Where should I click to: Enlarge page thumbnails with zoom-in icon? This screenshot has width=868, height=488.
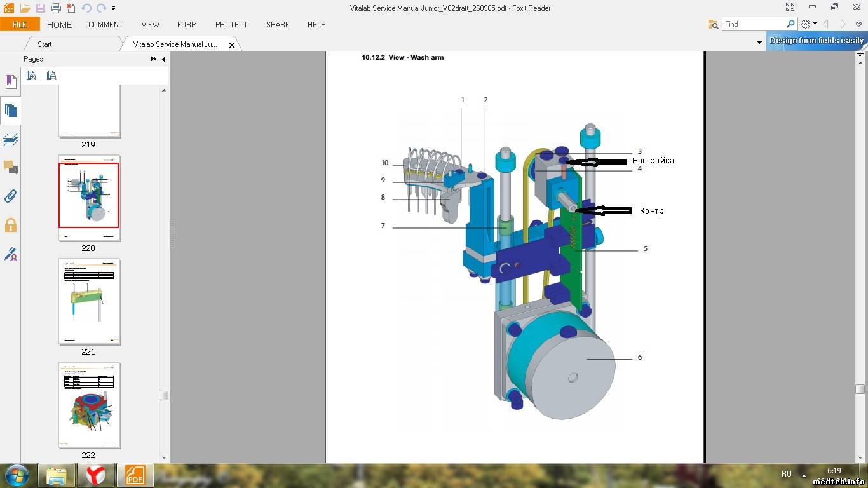[31, 76]
